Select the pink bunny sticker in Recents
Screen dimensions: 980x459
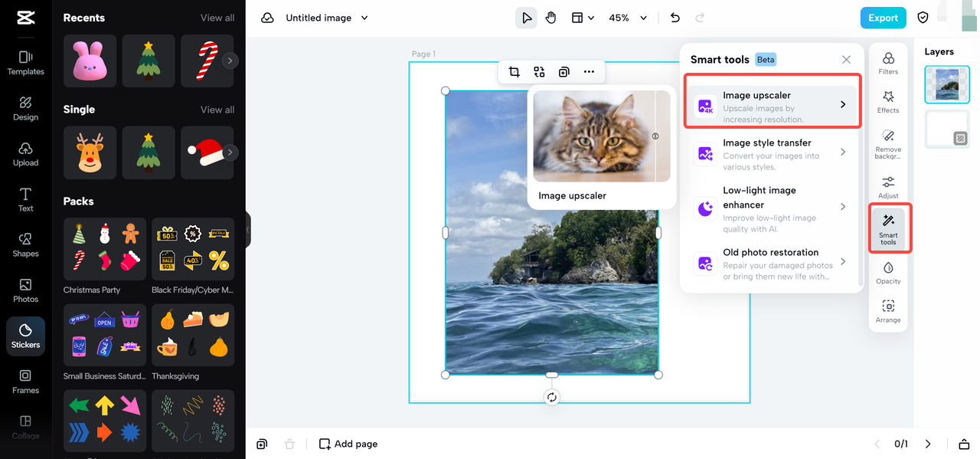pyautogui.click(x=90, y=61)
